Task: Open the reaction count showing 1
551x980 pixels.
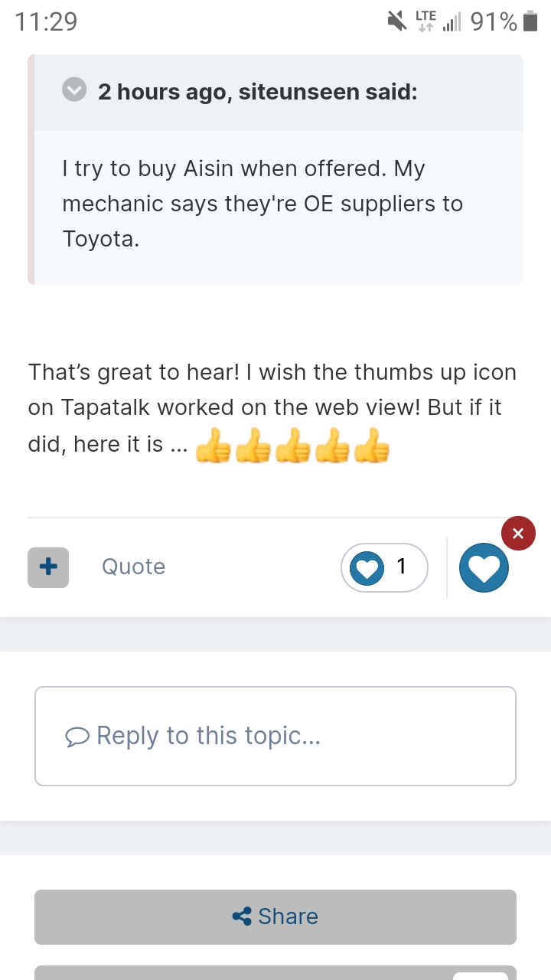Action: [x=384, y=567]
